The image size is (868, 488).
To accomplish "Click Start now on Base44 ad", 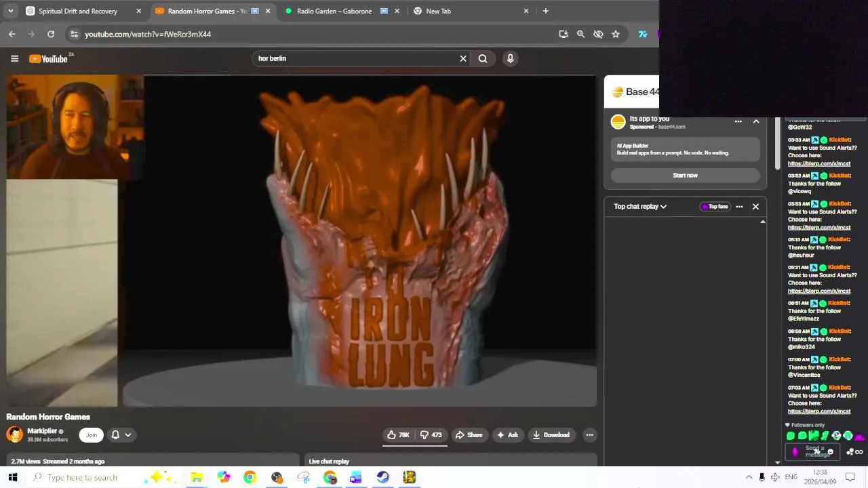I will 685,176.
